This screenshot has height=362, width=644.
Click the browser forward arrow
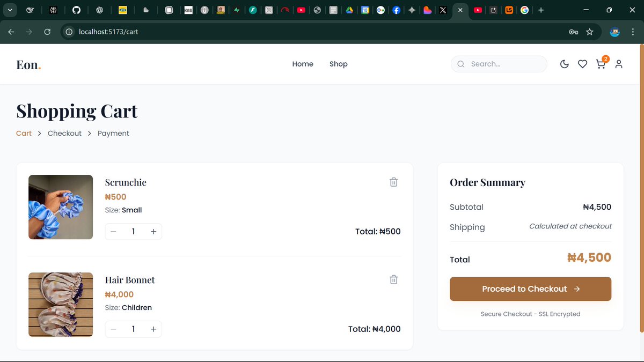29,32
